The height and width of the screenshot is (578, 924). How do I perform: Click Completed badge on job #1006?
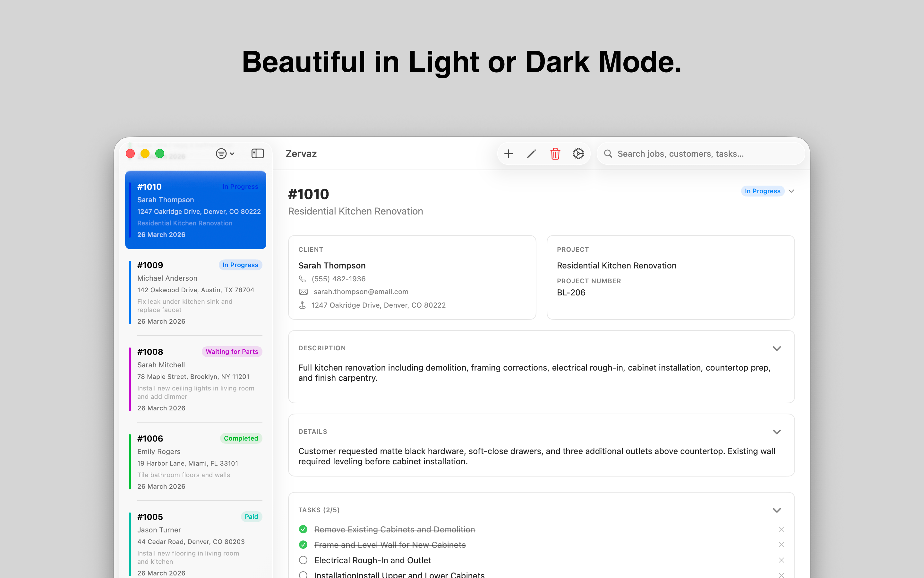point(241,438)
